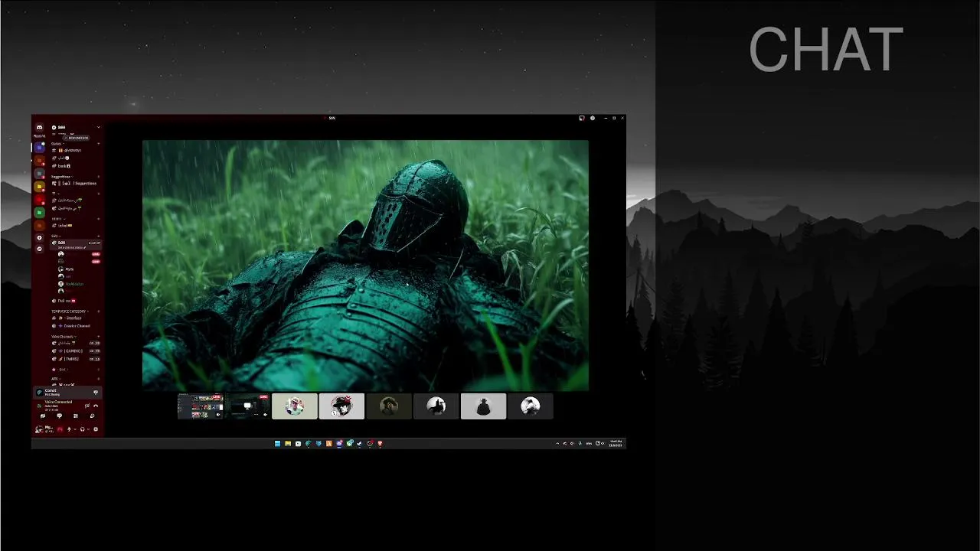Image resolution: width=980 pixels, height=551 pixels.
Task: Open the Suggestions forum channel
Action: pyautogui.click(x=74, y=184)
